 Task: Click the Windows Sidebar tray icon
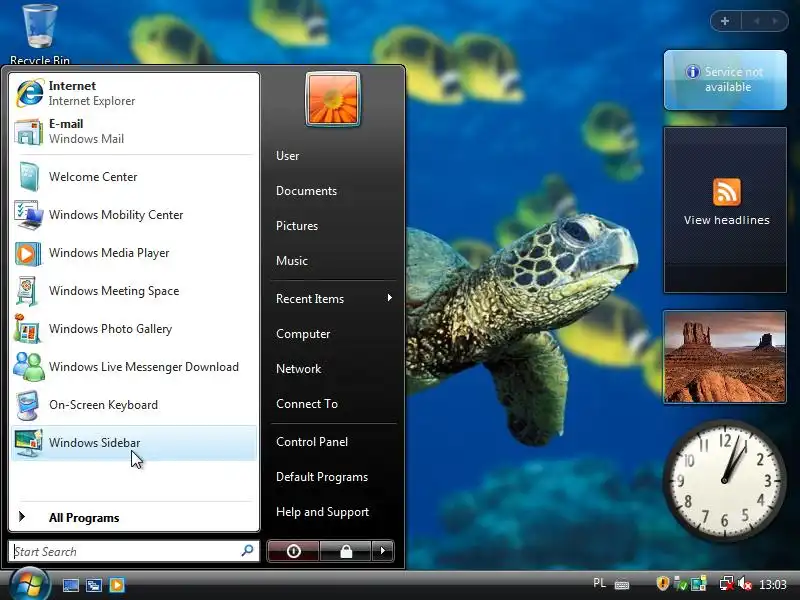click(x=698, y=583)
